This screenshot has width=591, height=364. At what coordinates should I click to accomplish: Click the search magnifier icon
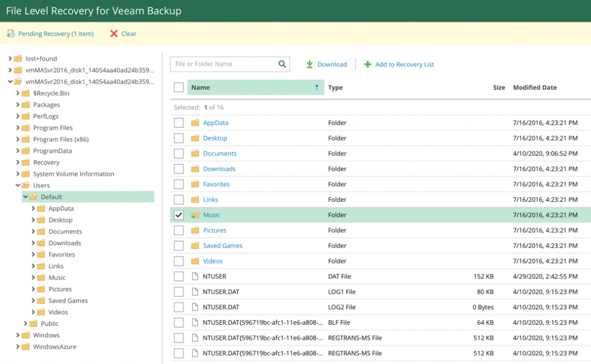coord(282,64)
